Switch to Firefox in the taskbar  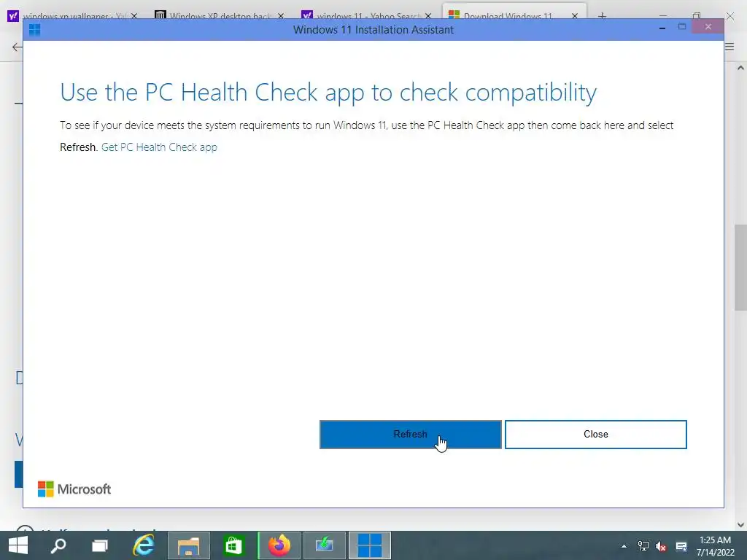click(x=279, y=545)
